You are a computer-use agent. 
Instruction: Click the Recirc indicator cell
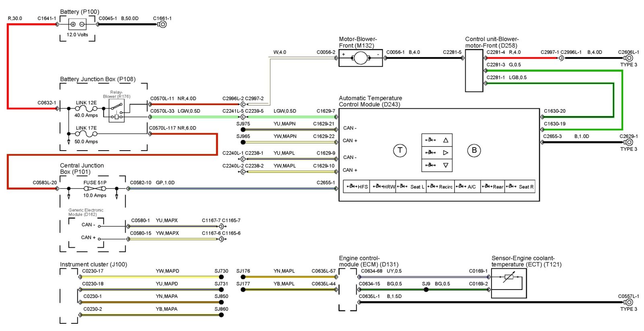point(440,186)
